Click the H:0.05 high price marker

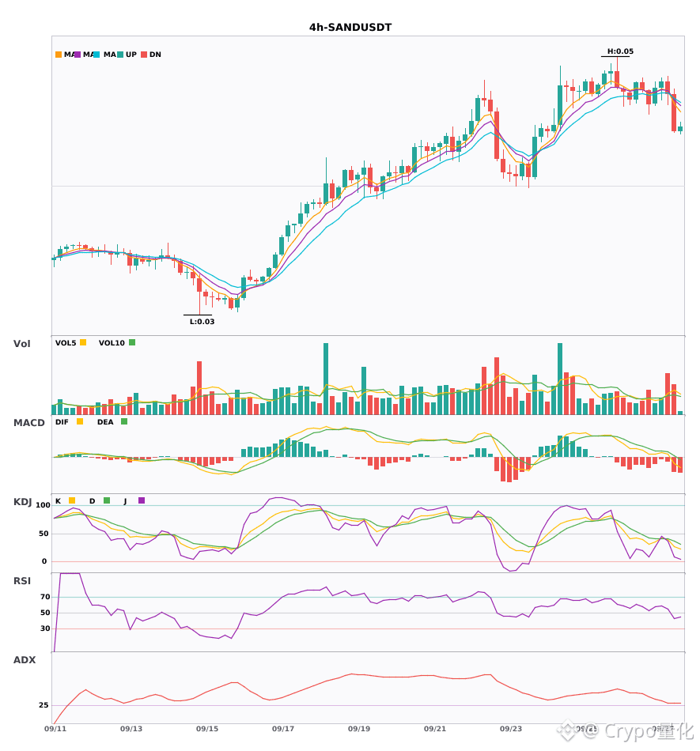pos(620,51)
